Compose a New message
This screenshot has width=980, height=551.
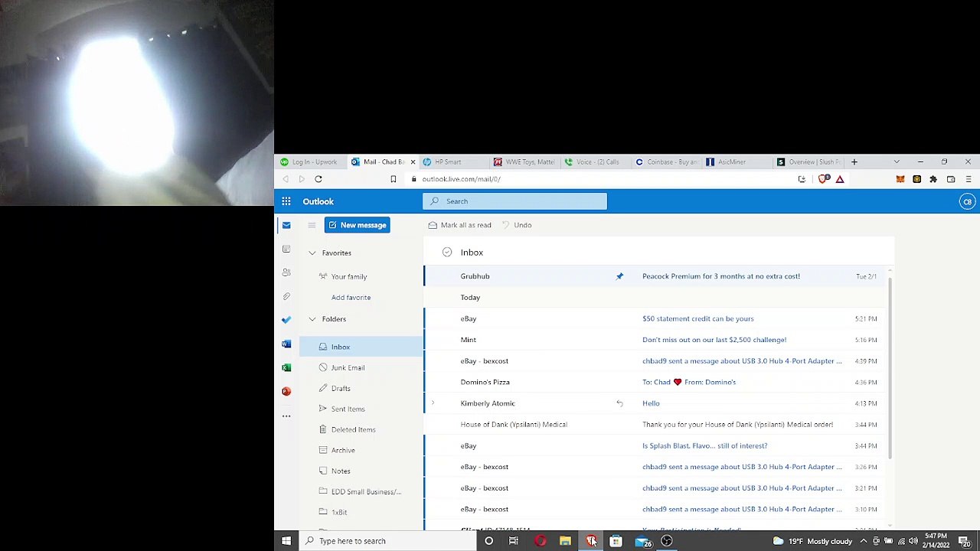[357, 225]
